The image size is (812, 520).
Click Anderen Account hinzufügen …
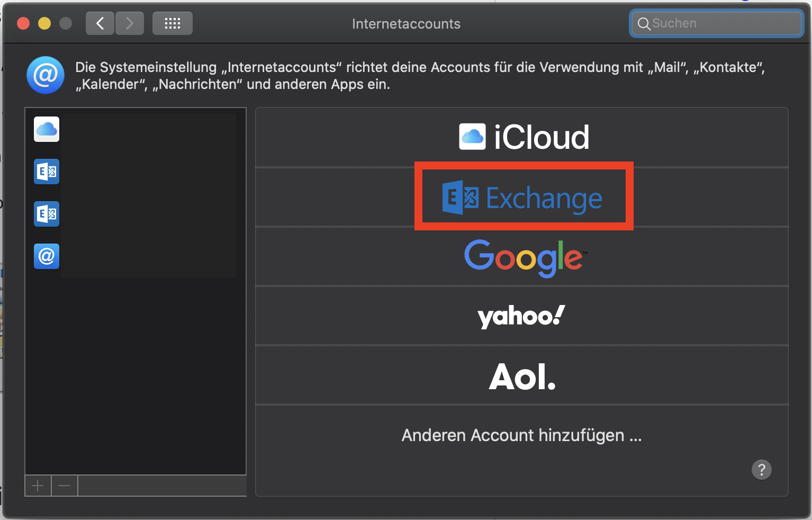(x=522, y=435)
